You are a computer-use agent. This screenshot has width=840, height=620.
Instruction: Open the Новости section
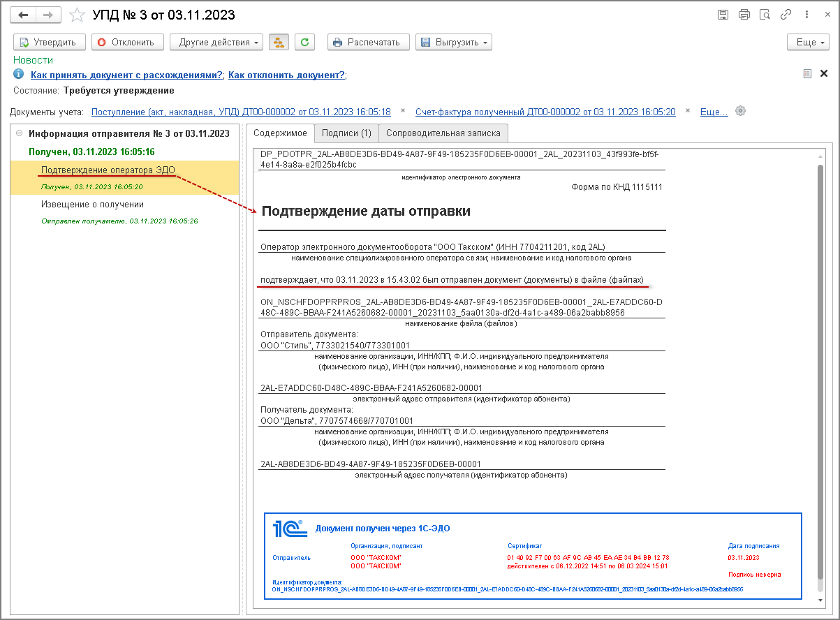pos(33,60)
